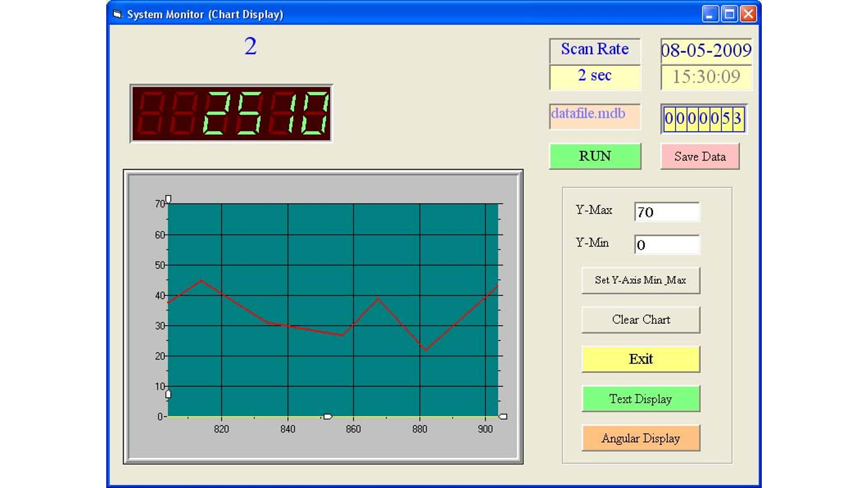Screen dimensions: 868x488
Task: Focus the Y-Max input field
Action: [x=667, y=212]
